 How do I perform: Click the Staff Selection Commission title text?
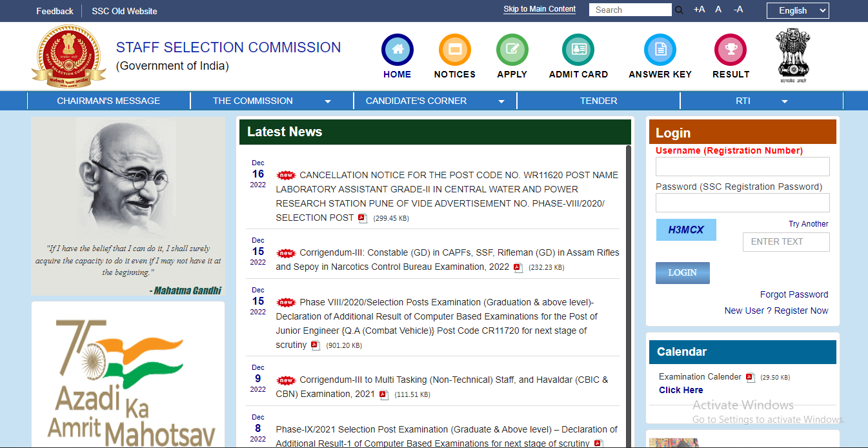pos(228,47)
